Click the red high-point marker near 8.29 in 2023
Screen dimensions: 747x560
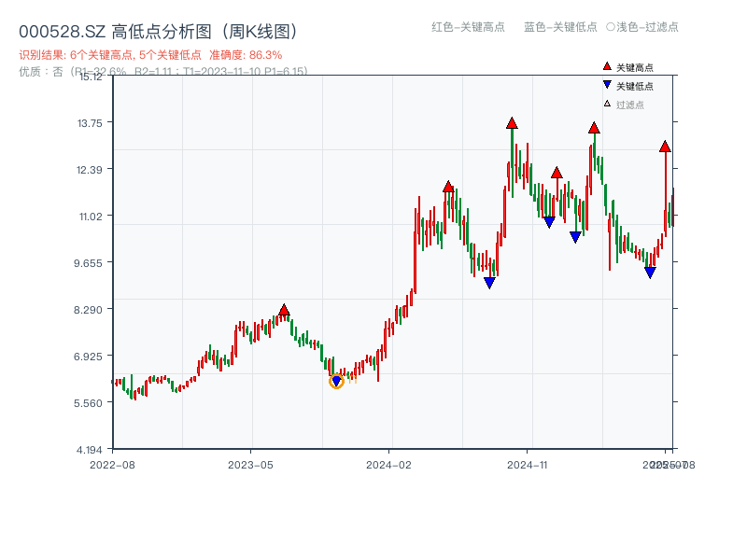[x=284, y=310]
